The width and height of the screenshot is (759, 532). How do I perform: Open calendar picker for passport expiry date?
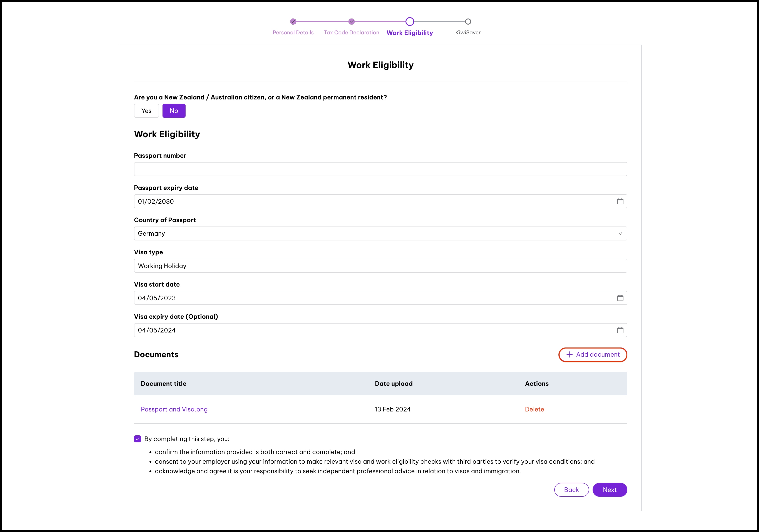[620, 201]
